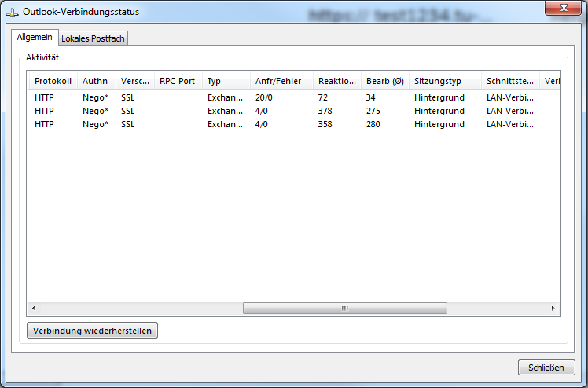The height and width of the screenshot is (388, 588).
Task: Click the 20/0 Anfr/Fehler cell
Action: tap(264, 97)
